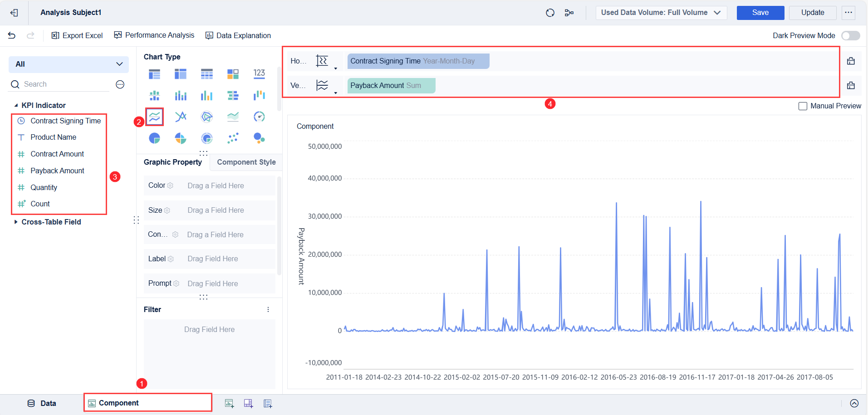Click the refresh circle icon in header
The image size is (868, 415).
[x=550, y=13]
